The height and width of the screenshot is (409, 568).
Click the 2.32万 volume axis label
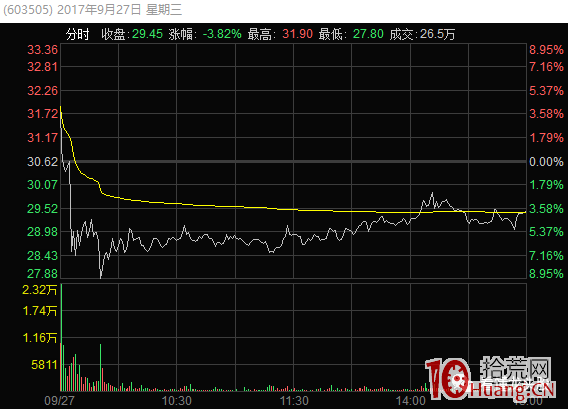pyautogui.click(x=39, y=290)
